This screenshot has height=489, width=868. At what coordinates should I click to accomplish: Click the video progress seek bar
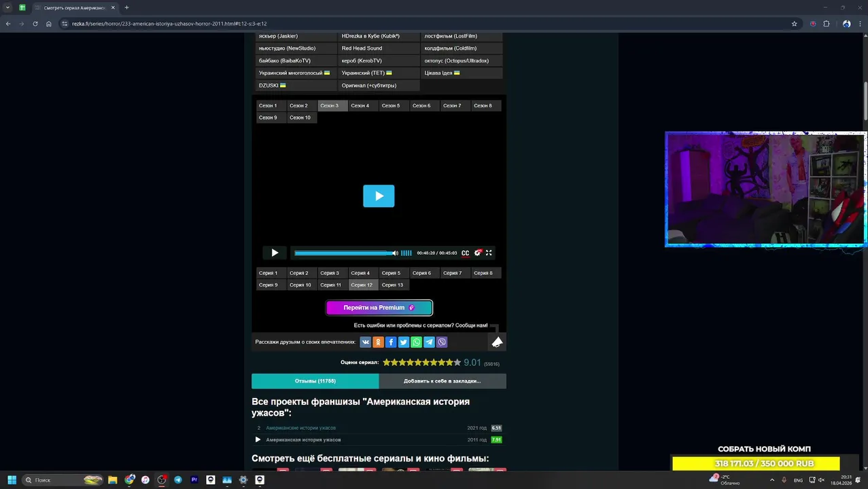tap(343, 253)
